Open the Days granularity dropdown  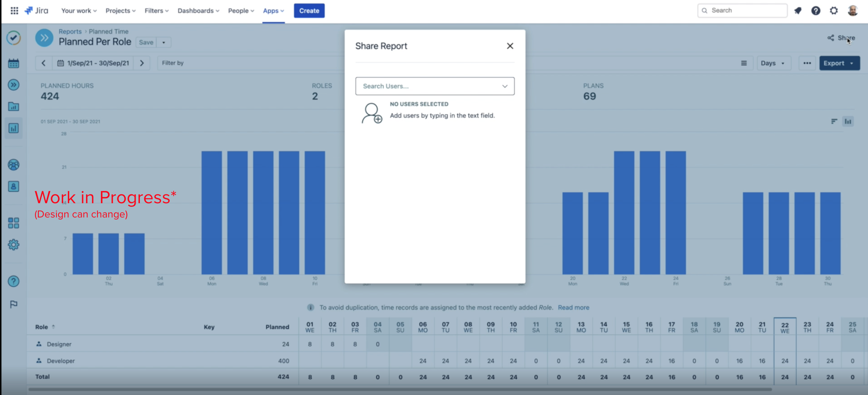tap(773, 63)
